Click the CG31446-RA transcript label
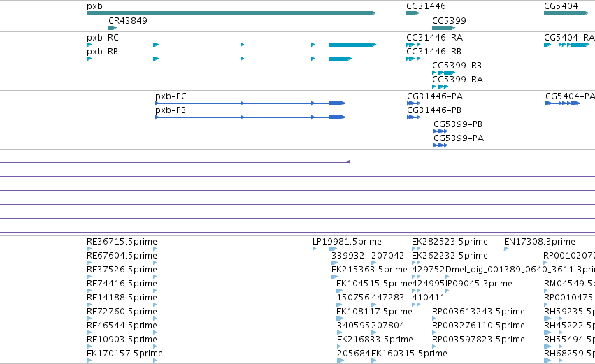Image resolution: width=595 pixels, height=364 pixels. [434, 38]
